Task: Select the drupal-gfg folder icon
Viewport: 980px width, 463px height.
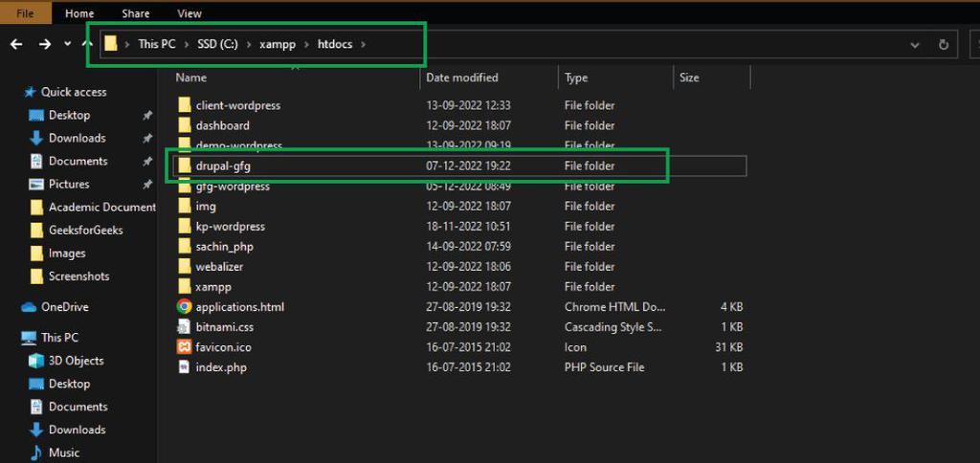Action: [184, 165]
